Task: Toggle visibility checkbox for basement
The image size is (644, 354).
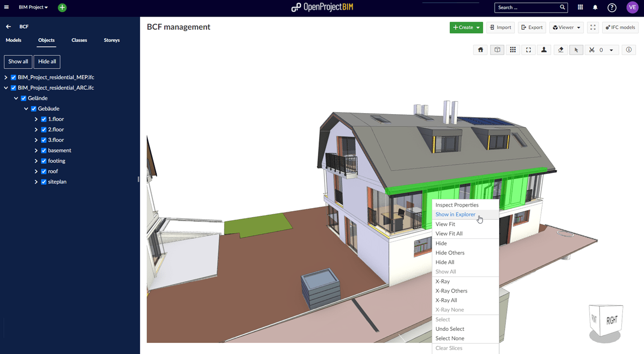Action: [44, 150]
